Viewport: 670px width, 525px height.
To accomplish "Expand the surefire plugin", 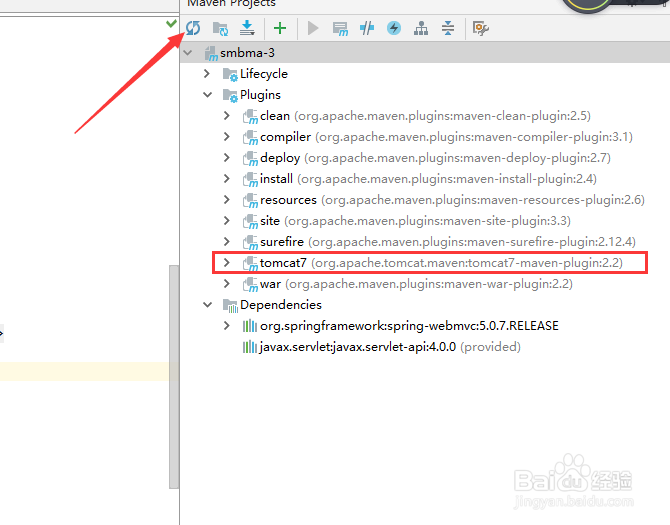I will [227, 242].
